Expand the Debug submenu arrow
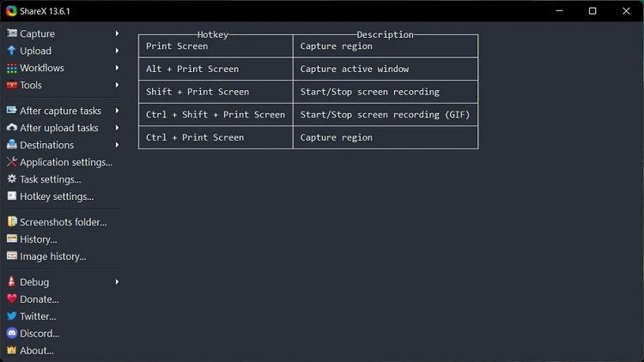The height and width of the screenshot is (362, 644). pyautogui.click(x=117, y=281)
